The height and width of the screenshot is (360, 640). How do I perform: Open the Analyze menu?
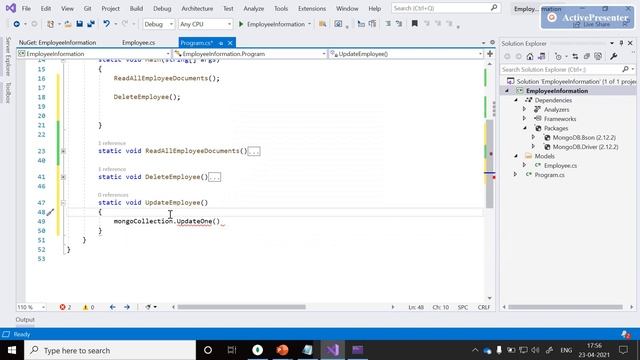coord(253,8)
